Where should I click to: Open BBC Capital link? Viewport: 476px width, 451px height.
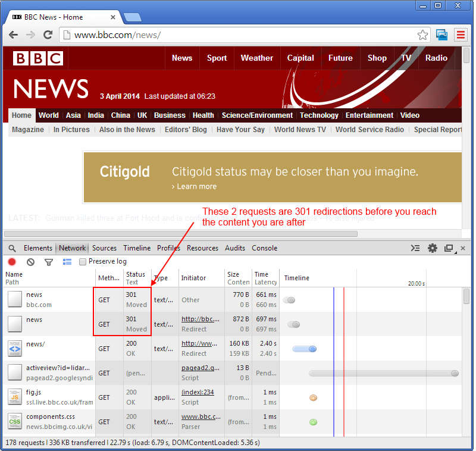click(300, 58)
